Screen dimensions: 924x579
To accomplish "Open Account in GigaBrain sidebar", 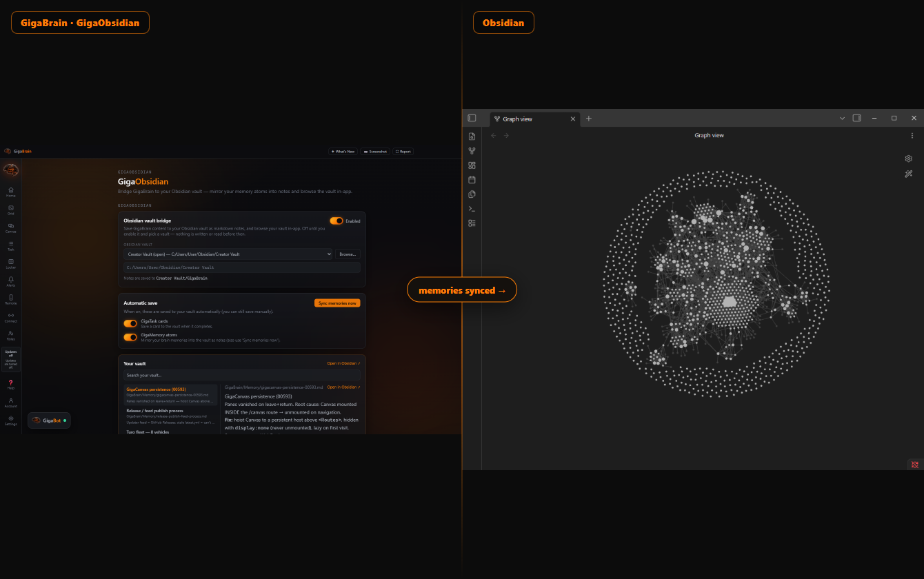I will point(10,402).
